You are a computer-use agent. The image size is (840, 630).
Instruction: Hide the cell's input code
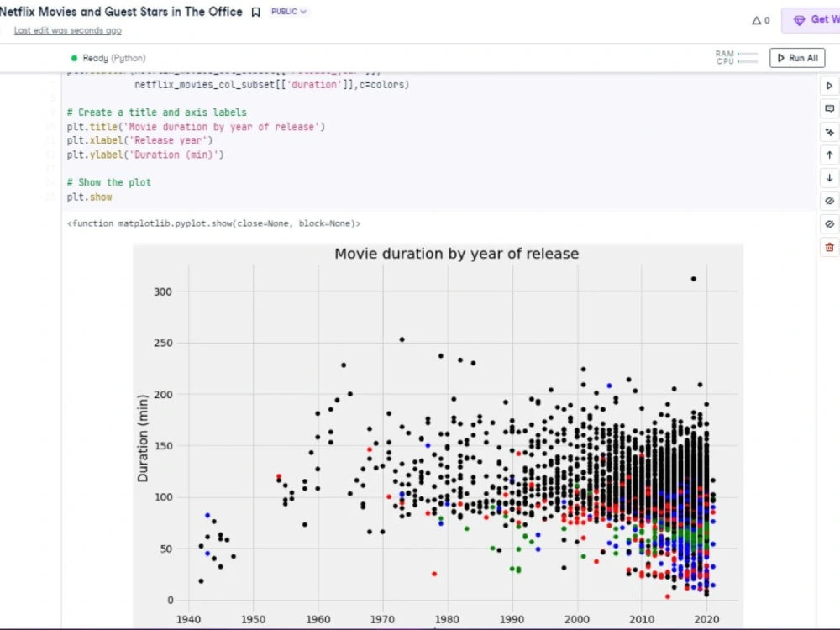click(829, 201)
